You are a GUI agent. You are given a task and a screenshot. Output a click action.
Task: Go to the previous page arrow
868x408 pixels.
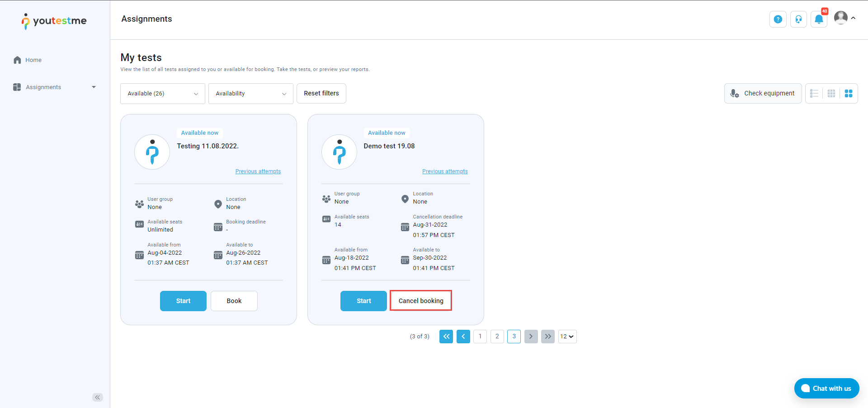[463, 337]
